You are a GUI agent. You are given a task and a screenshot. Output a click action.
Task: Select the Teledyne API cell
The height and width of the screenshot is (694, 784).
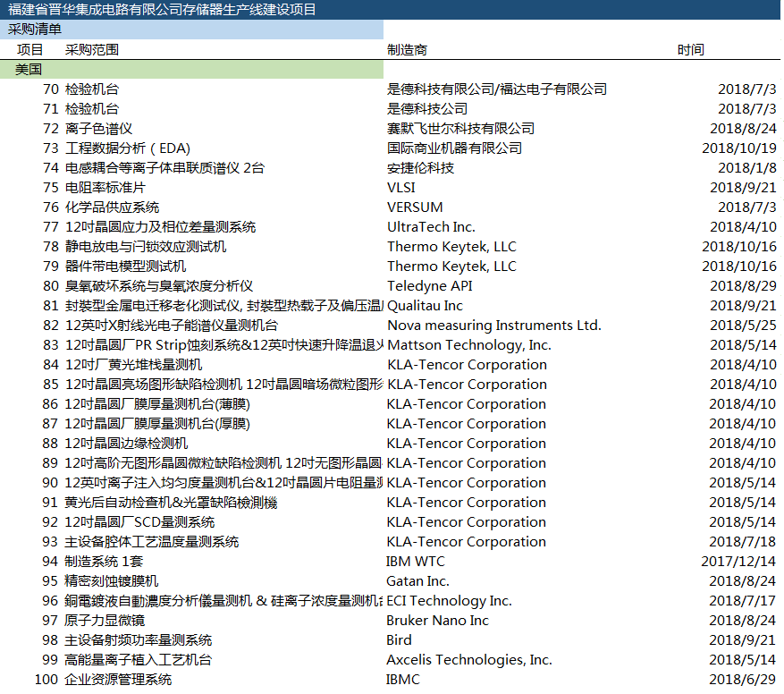click(x=429, y=285)
